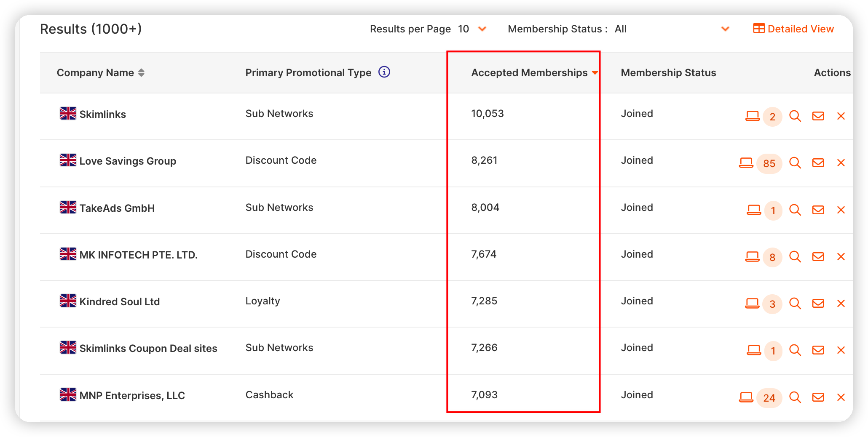Email TakeAds GmbH using envelope icon
This screenshot has width=868, height=437.
[x=818, y=209]
